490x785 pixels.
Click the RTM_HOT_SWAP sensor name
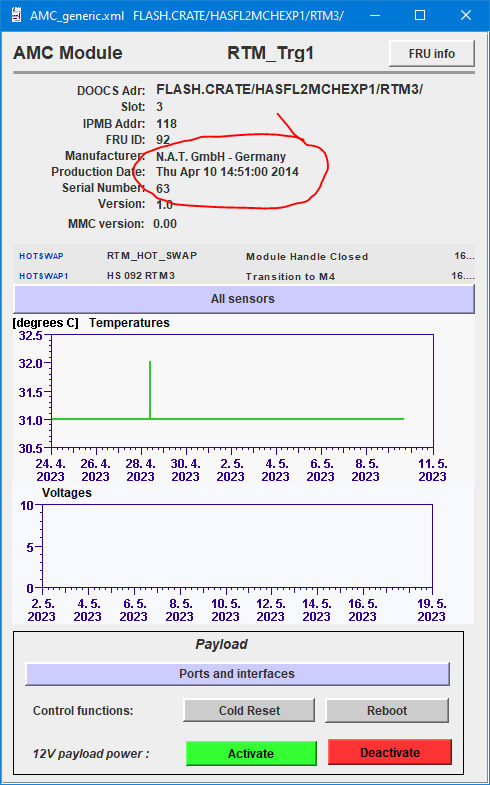pyautogui.click(x=152, y=256)
